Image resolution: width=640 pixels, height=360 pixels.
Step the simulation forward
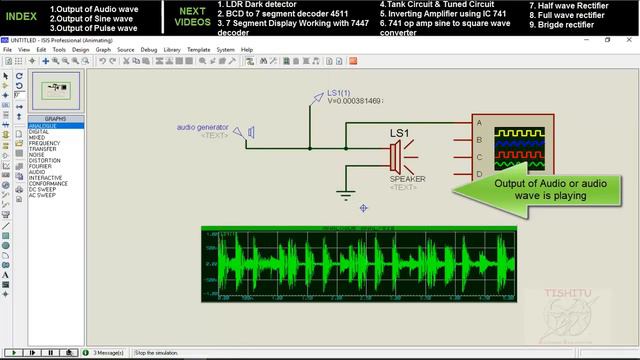click(x=32, y=353)
